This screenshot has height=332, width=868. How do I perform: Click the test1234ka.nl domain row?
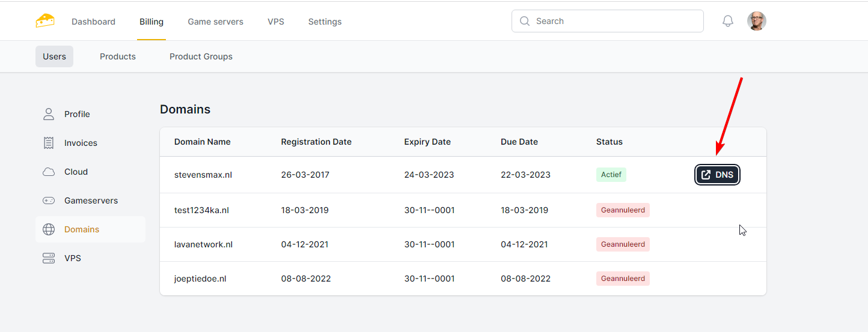click(201, 210)
